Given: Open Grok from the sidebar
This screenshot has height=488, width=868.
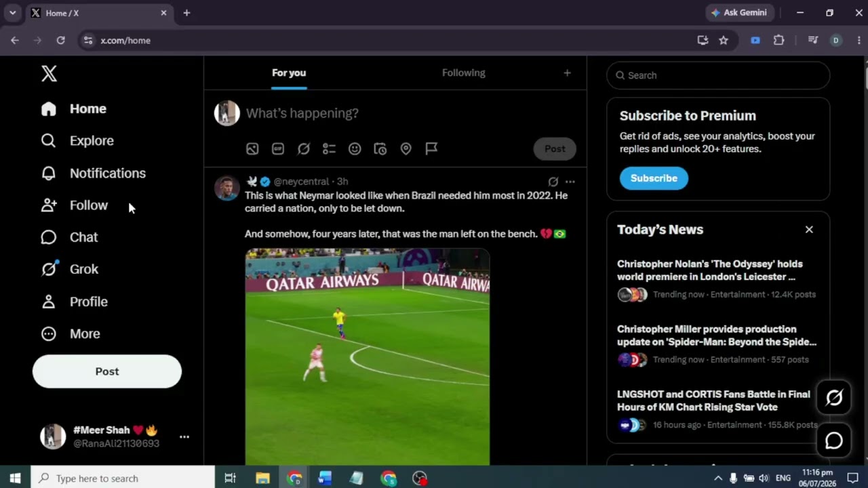Looking at the screenshot, I should (x=69, y=269).
